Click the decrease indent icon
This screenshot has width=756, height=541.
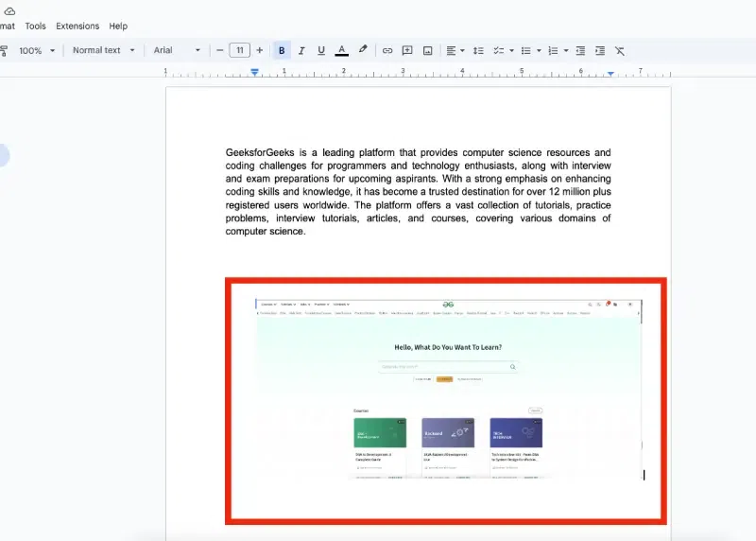580,50
